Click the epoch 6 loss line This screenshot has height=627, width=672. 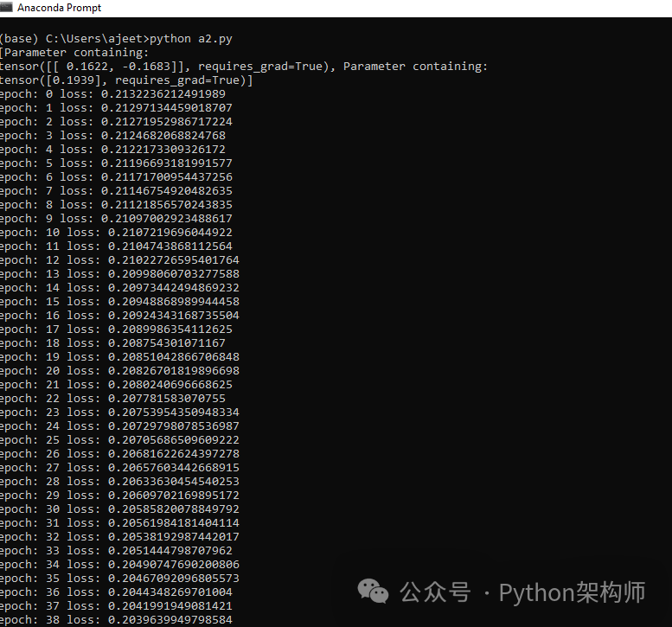pyautogui.click(x=116, y=177)
